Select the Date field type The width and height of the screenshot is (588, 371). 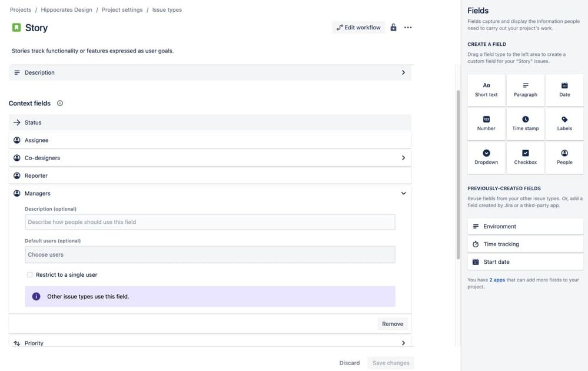point(564,90)
